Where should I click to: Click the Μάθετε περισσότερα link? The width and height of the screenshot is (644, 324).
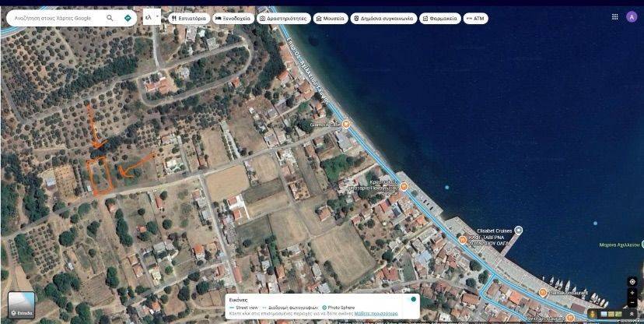click(x=376, y=314)
